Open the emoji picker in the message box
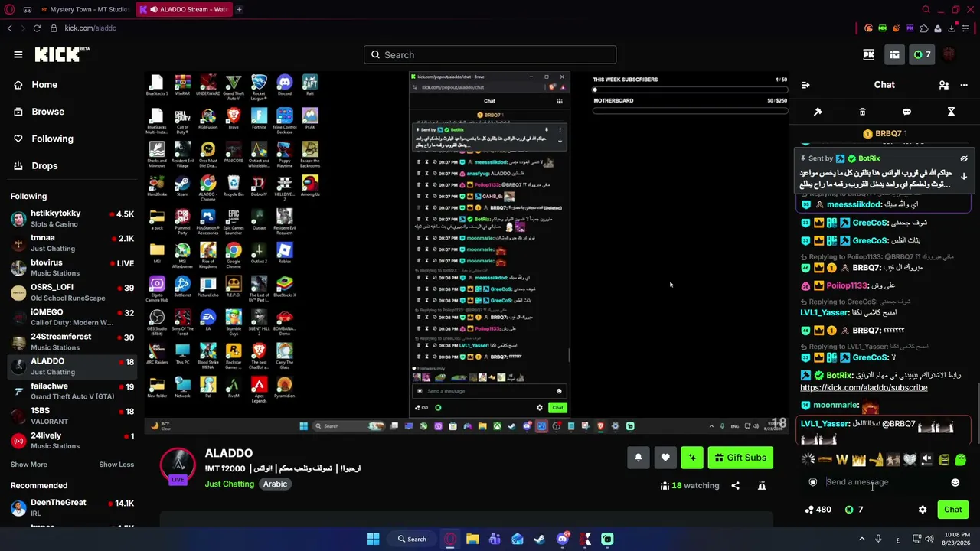The height and width of the screenshot is (551, 980). pyautogui.click(x=955, y=482)
